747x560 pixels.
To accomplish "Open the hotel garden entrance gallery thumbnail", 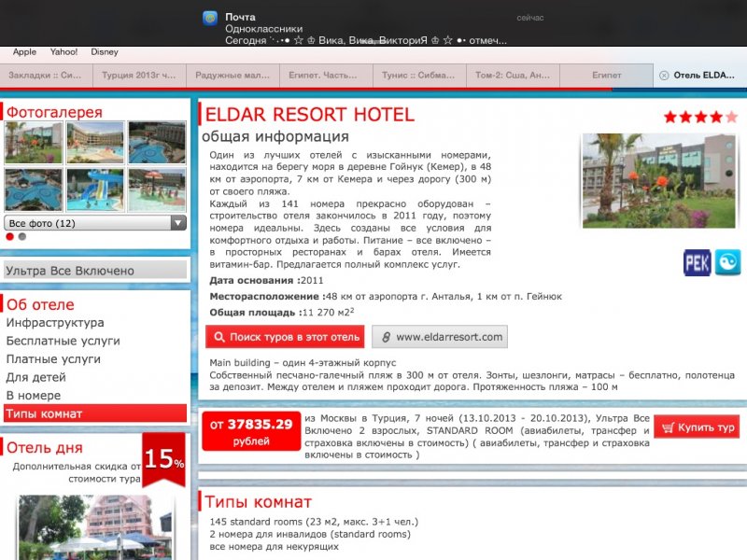I will coord(34,143).
